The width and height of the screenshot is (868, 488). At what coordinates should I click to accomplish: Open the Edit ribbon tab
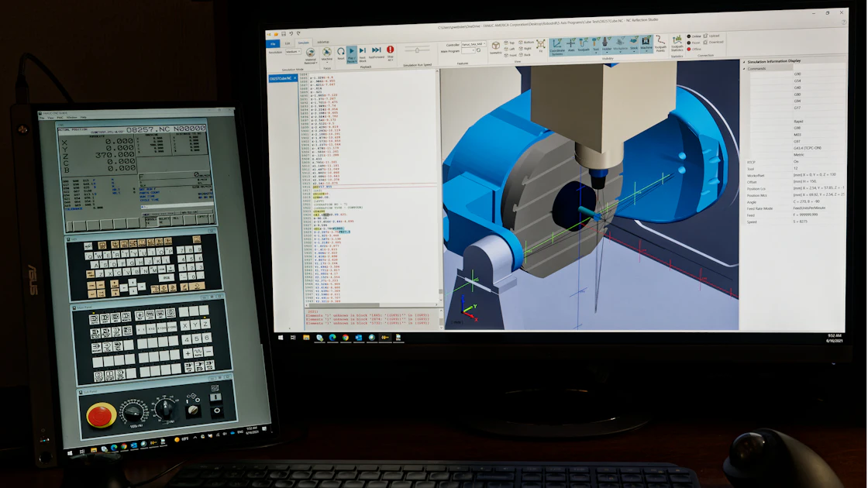(x=288, y=43)
